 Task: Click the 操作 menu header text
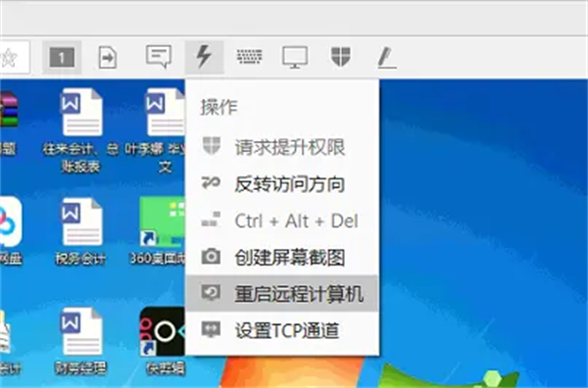(219, 107)
